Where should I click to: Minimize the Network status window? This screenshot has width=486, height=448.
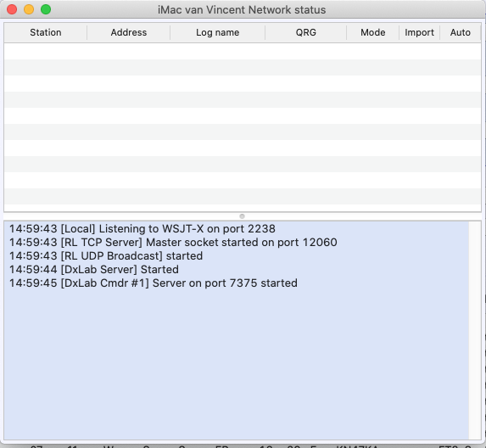tap(29, 9)
